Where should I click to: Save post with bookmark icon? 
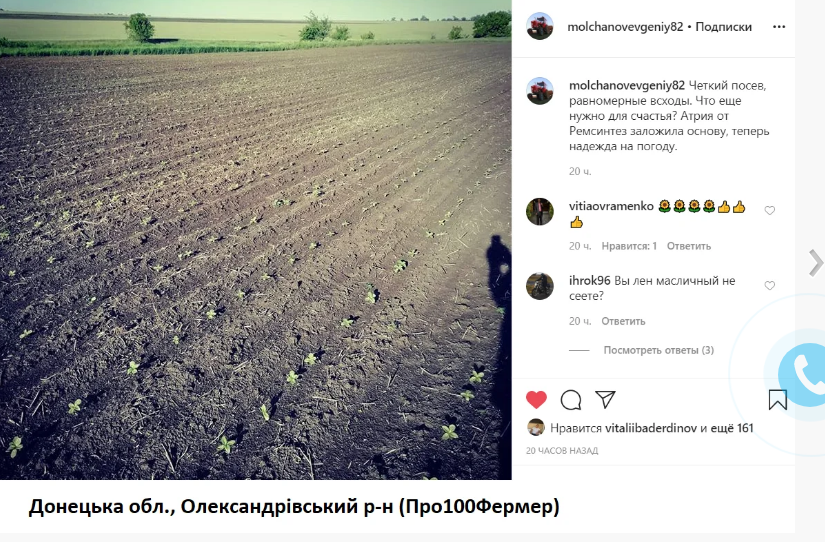click(778, 400)
